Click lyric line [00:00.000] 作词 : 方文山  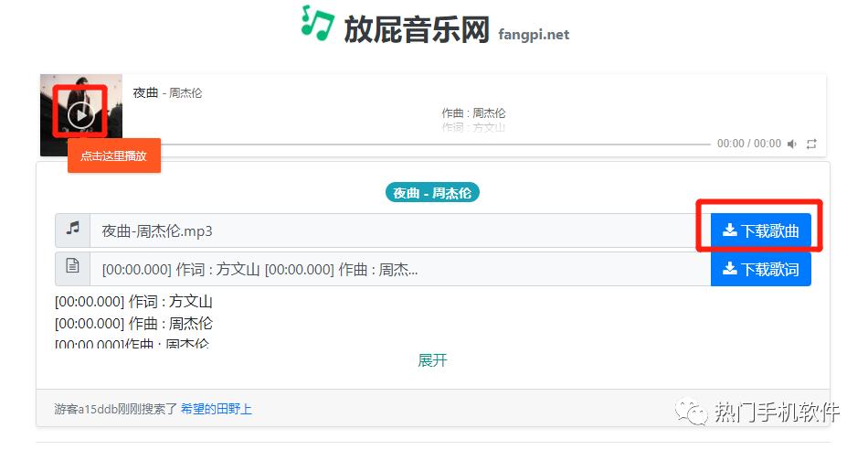point(133,302)
